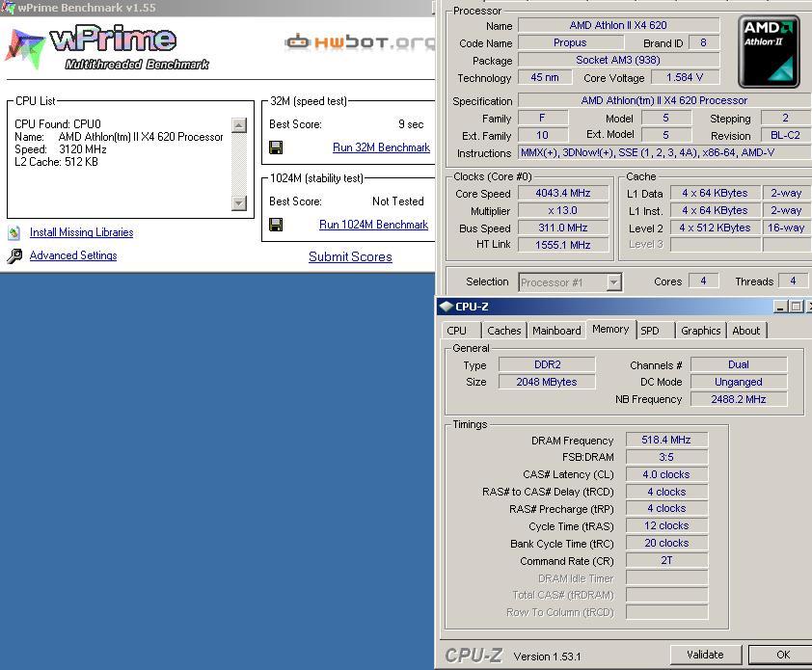
Task: Run the 32M Benchmark
Action: coord(381,147)
